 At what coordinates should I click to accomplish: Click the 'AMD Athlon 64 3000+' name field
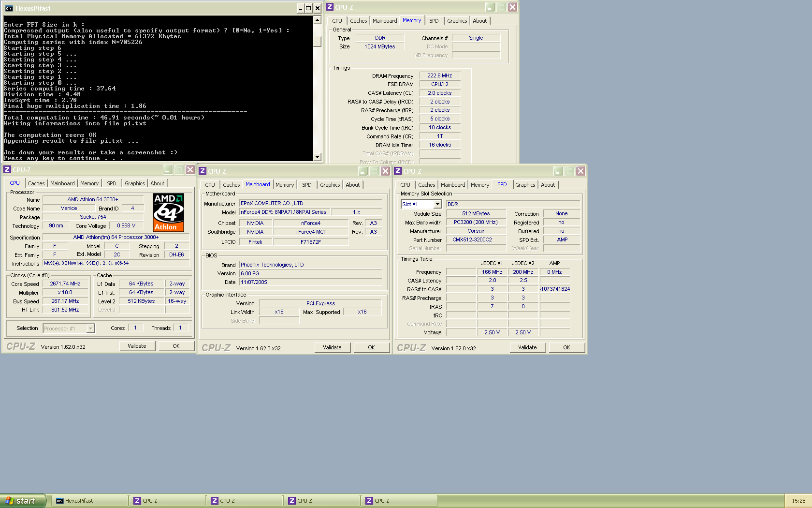tap(93, 199)
